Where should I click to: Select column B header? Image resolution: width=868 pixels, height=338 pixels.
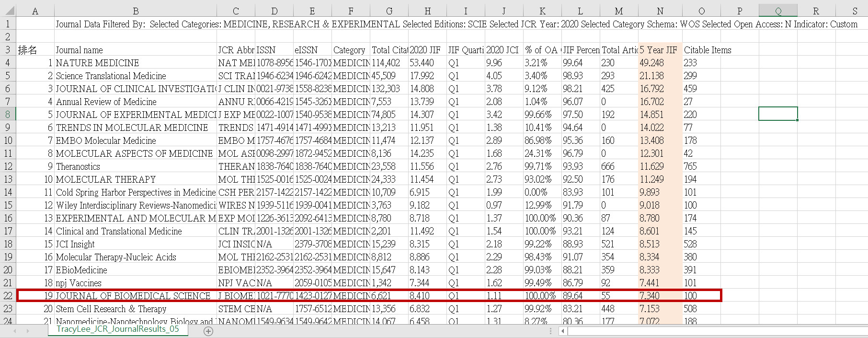pyautogui.click(x=136, y=11)
